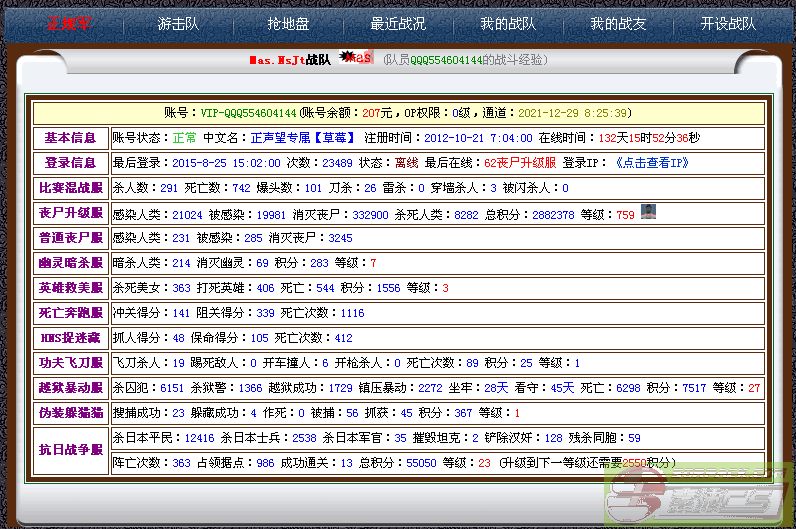This screenshot has height=529, width=796.
Task: Click the VIP-QQQ554604144 account number
Action: tap(248, 113)
